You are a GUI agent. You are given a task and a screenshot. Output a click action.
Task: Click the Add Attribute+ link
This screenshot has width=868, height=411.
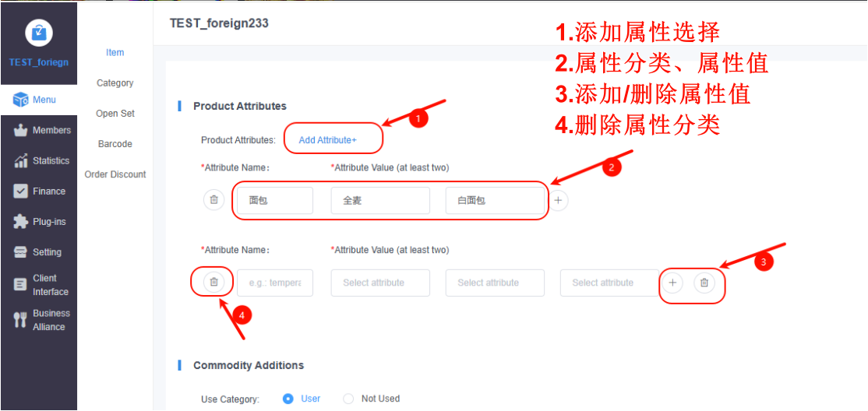pos(328,140)
